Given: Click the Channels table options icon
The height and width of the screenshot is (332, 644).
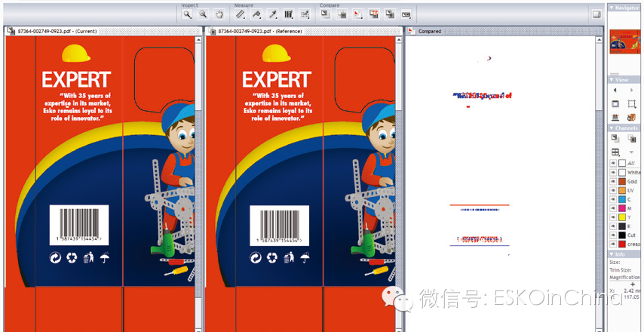Looking at the screenshot, I should point(615,152).
